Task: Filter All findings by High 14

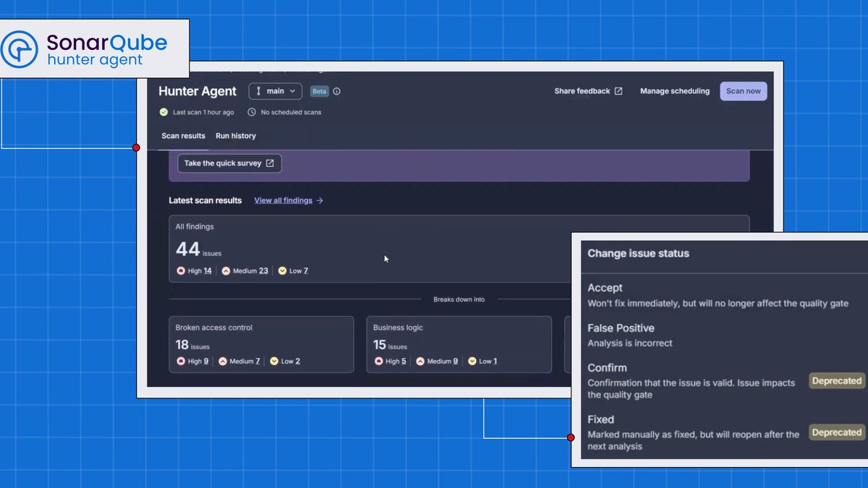Action: [x=194, y=271]
